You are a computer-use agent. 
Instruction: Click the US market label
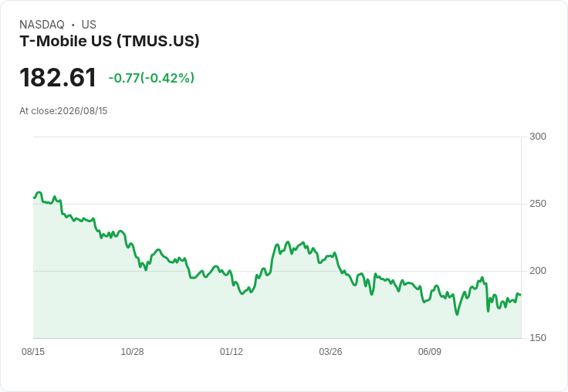pos(89,25)
